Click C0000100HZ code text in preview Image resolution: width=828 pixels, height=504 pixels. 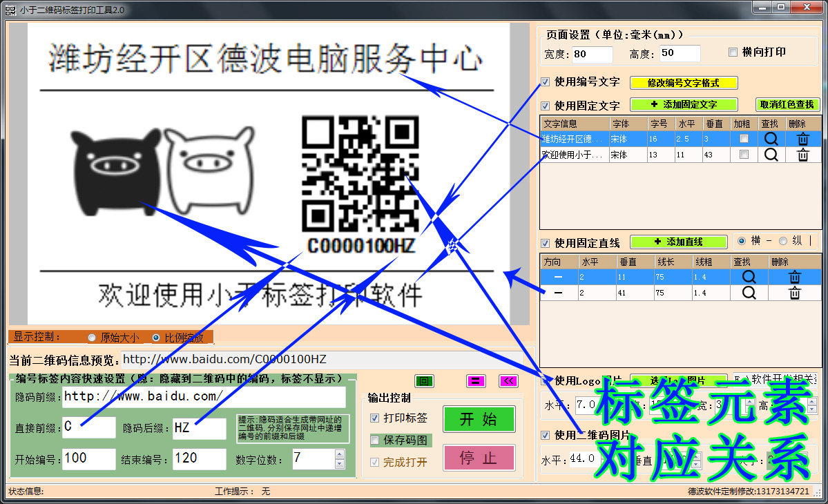361,246
